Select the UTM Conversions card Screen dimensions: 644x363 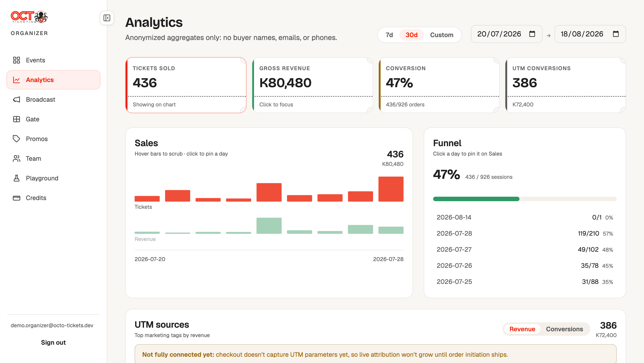click(x=566, y=85)
